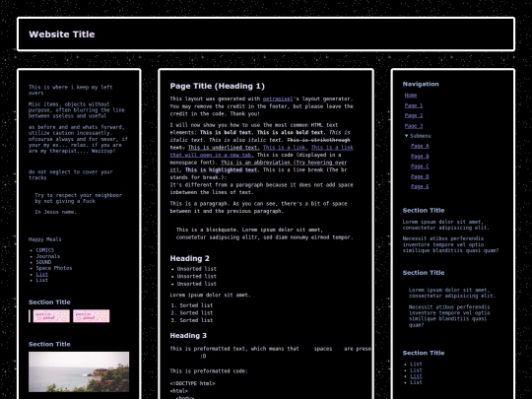This screenshot has width=532, height=399.
Task: Go to Page 2 link
Action: point(414,115)
